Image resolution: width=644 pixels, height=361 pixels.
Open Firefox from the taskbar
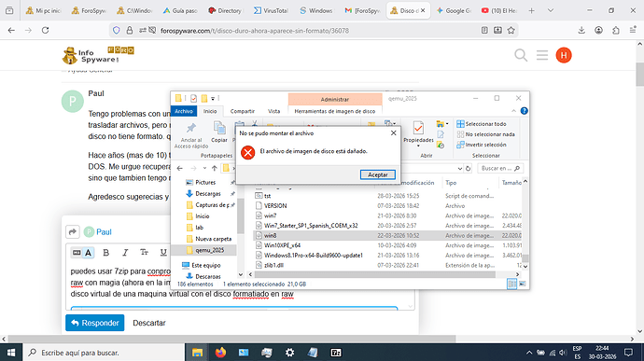(x=220, y=353)
